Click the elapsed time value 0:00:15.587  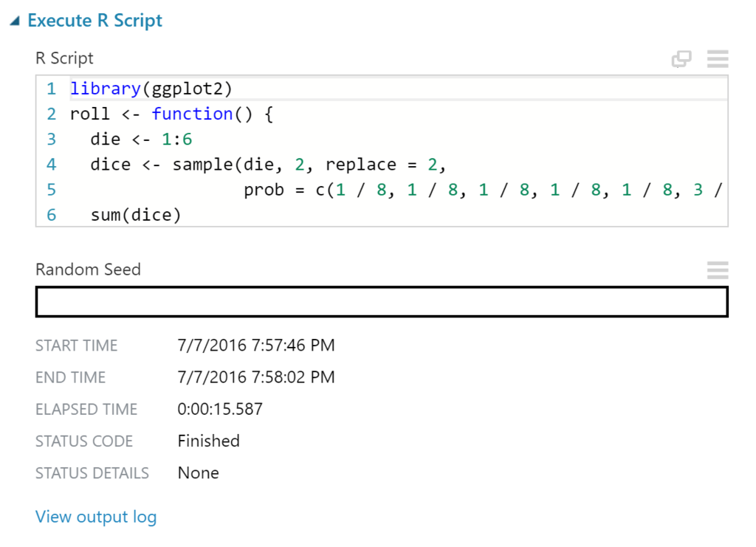[x=220, y=409]
